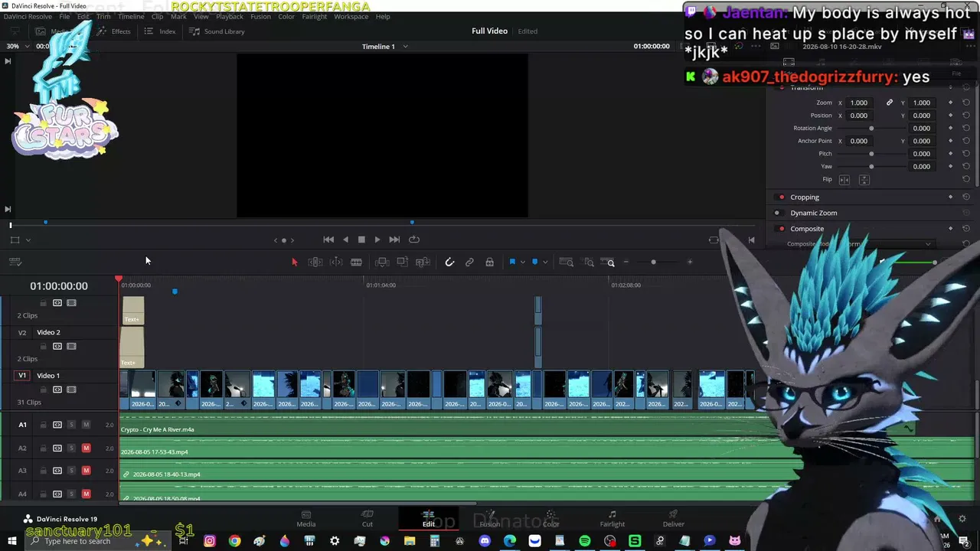Flip the clip vertically
The width and height of the screenshot is (980, 551).
(x=864, y=180)
